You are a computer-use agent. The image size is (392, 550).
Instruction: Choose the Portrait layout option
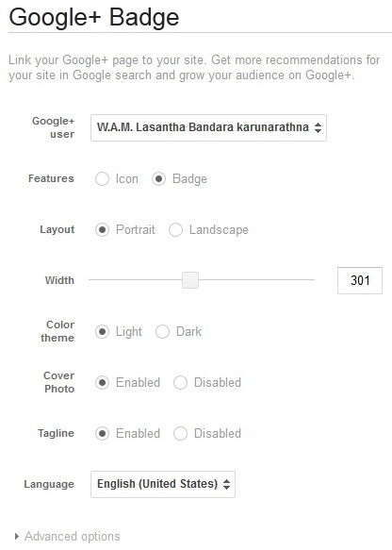[x=102, y=230]
